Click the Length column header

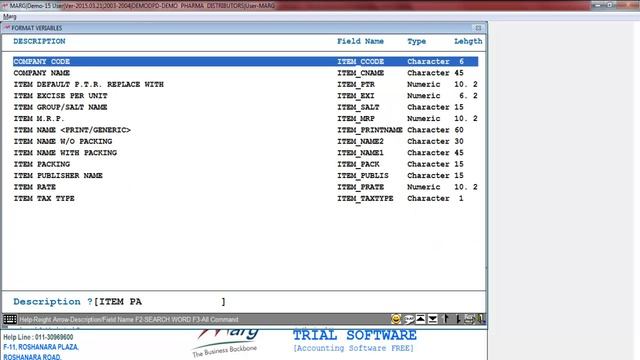click(x=468, y=41)
